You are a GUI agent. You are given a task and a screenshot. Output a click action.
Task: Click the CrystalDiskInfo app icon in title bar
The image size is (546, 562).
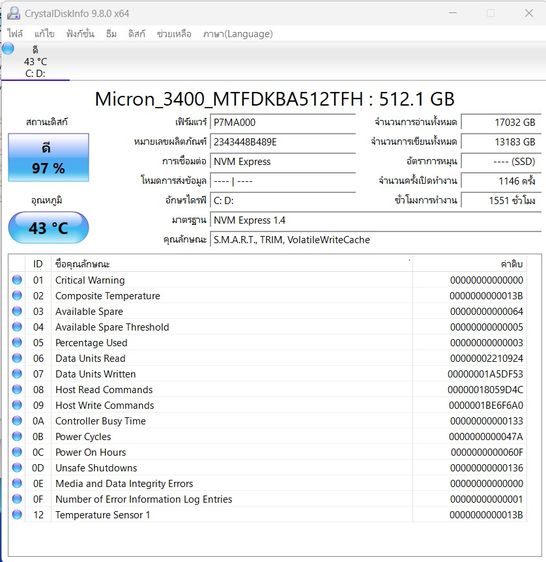(14, 13)
